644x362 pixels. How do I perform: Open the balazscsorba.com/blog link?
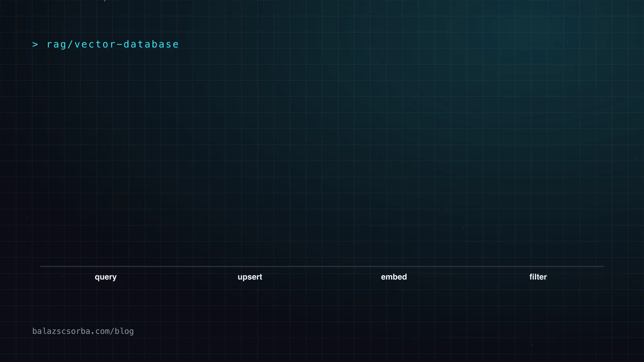(83, 331)
